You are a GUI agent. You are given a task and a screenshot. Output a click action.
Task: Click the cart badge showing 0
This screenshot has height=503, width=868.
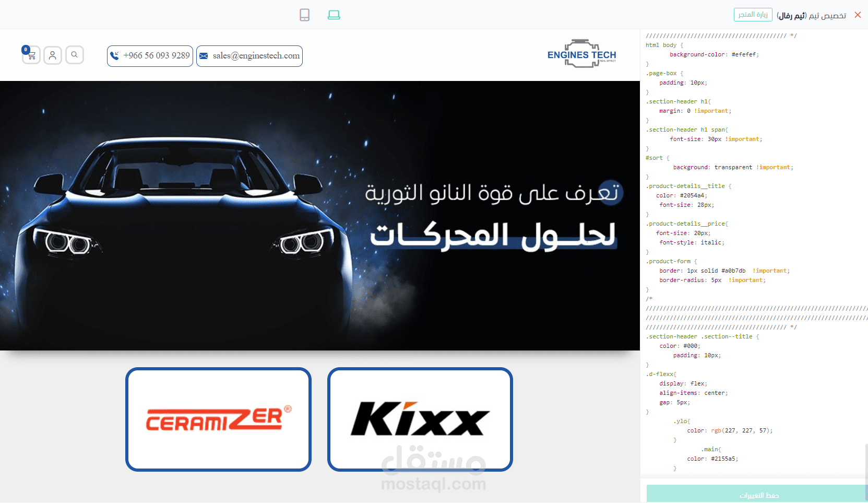click(x=25, y=49)
